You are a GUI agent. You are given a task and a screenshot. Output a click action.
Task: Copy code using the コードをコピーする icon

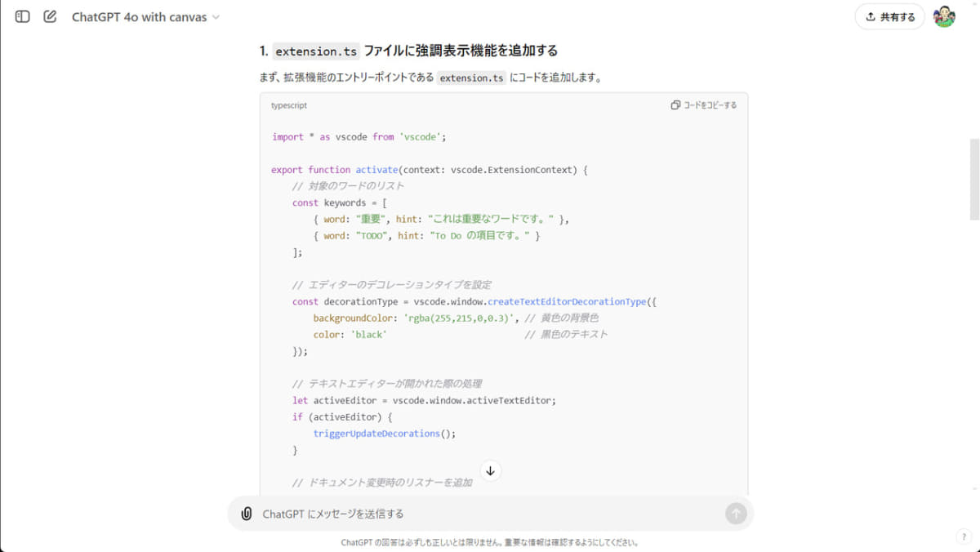(675, 105)
